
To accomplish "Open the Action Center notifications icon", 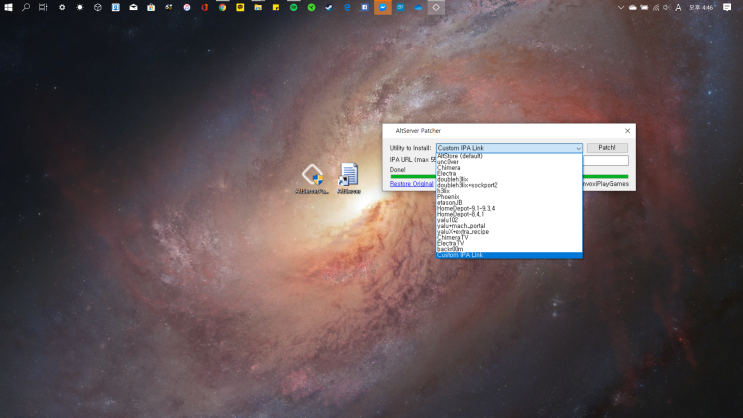I will click(x=727, y=7).
